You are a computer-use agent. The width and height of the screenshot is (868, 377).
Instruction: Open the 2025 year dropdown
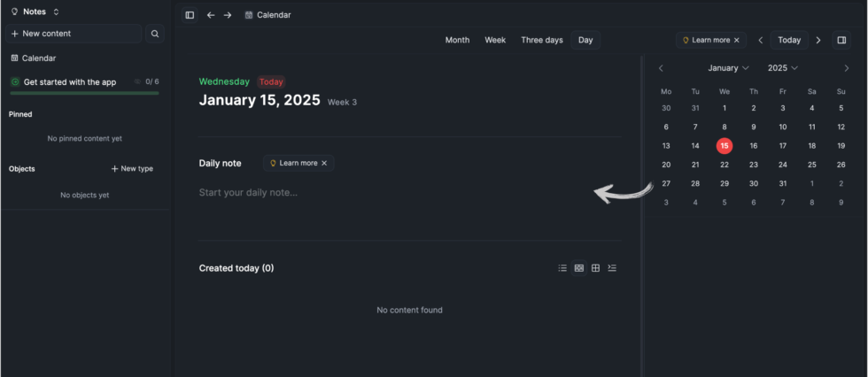pyautogui.click(x=783, y=68)
